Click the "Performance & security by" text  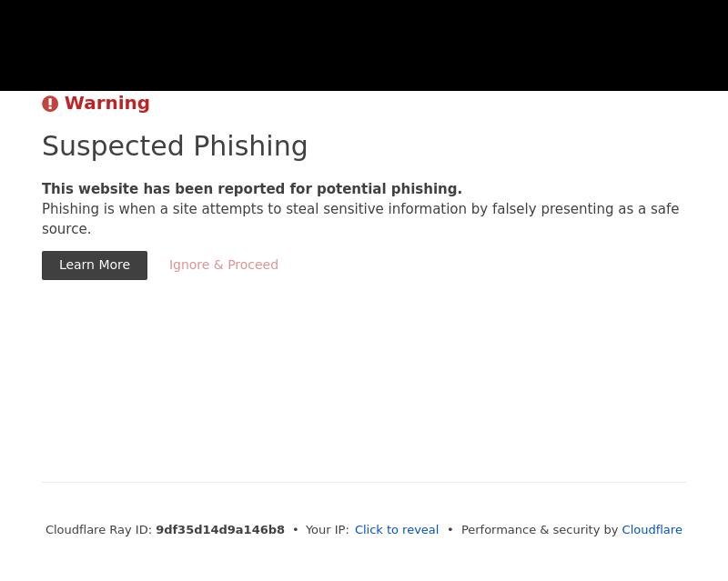[x=539, y=530]
